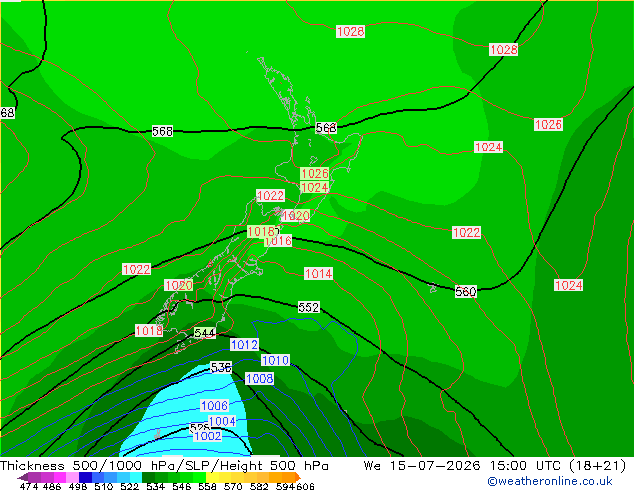Select the 558 legend value
Viewport: 634px width, 490px height.
click(207, 486)
